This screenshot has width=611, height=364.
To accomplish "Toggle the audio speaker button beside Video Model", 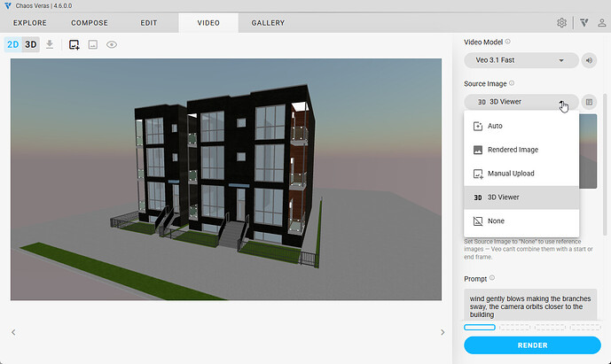I will (589, 60).
